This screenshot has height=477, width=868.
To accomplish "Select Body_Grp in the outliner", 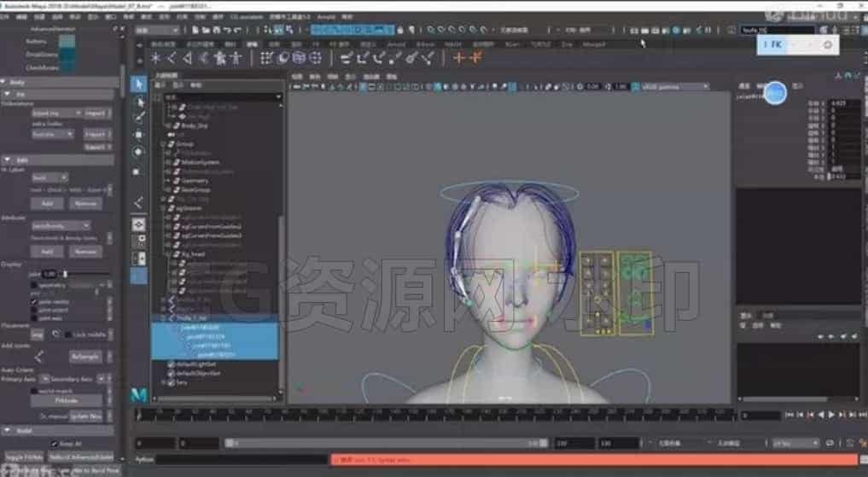I will [x=194, y=125].
